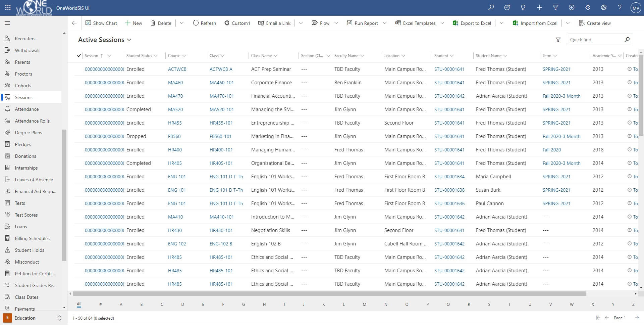Click the horizontal grid scrollbar

tap(329, 293)
